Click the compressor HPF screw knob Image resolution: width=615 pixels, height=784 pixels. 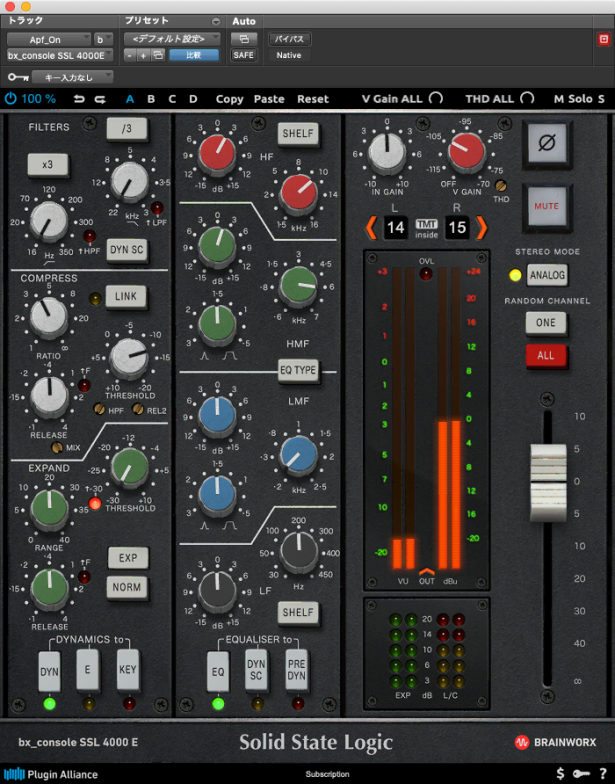[x=100, y=410]
